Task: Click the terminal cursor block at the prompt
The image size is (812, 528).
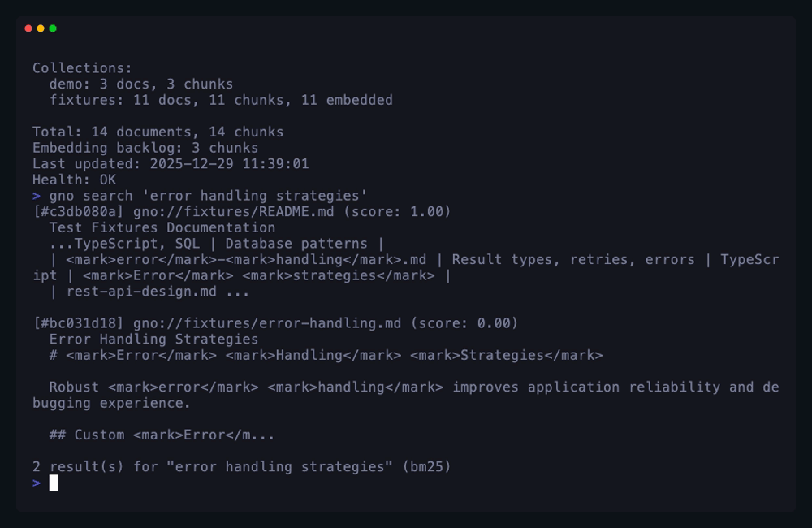Action: click(54, 483)
